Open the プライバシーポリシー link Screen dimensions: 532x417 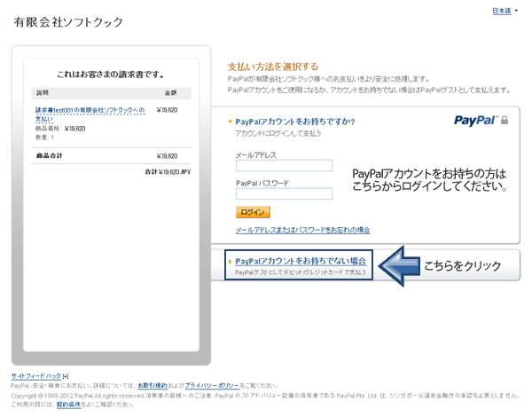tap(212, 385)
